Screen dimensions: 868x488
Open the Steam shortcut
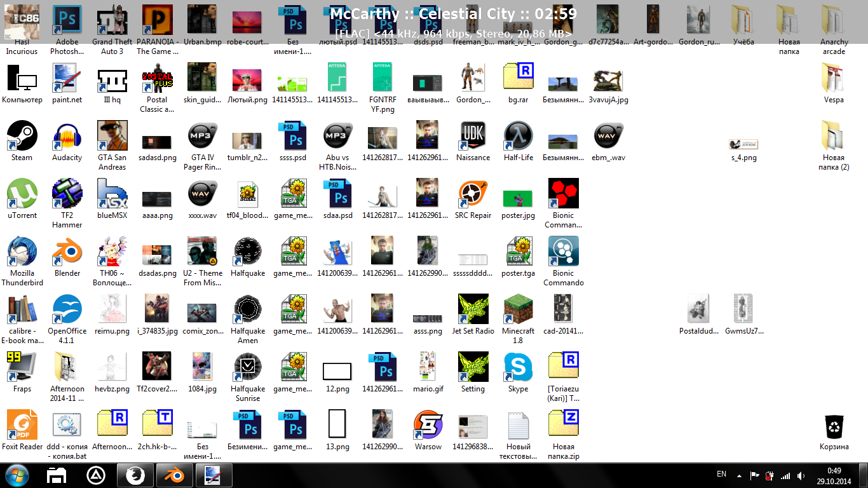pos(22,137)
